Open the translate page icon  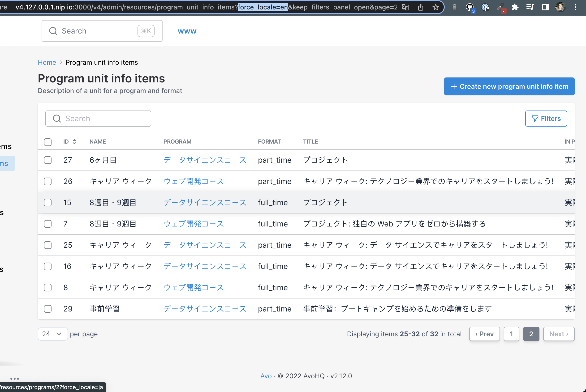click(405, 7)
